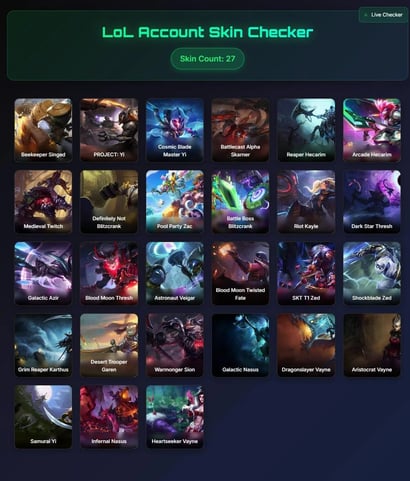Select the Dragonslayer Vayne skin card
This screenshot has width=410, height=481.
coord(306,345)
